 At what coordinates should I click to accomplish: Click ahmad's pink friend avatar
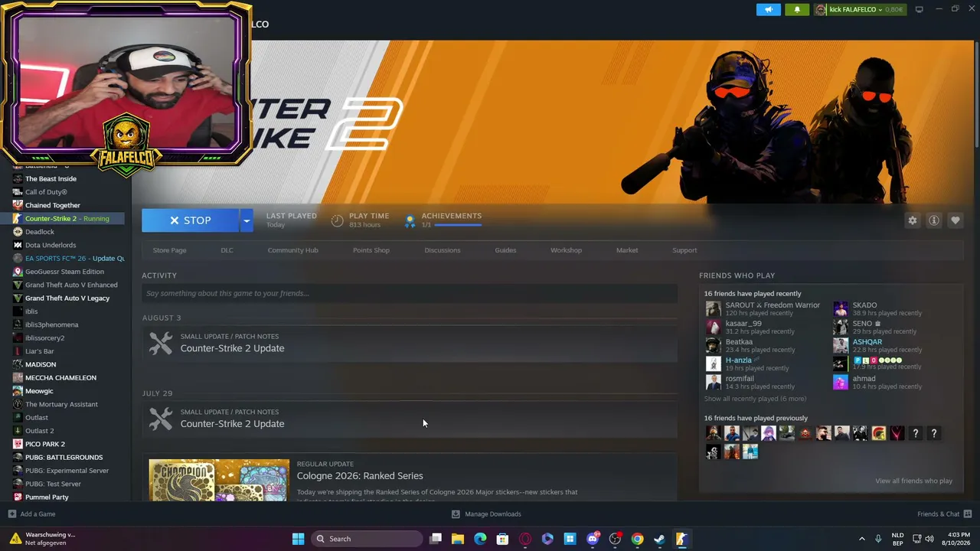(x=841, y=383)
